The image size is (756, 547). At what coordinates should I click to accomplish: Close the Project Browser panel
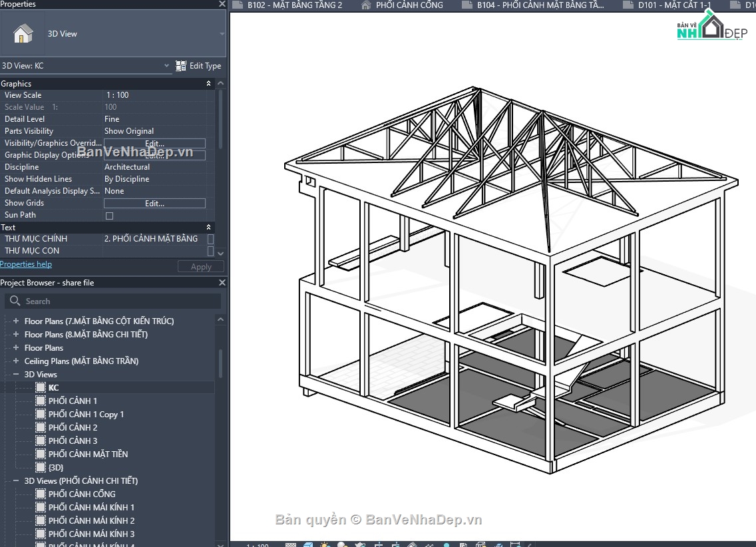point(222,282)
